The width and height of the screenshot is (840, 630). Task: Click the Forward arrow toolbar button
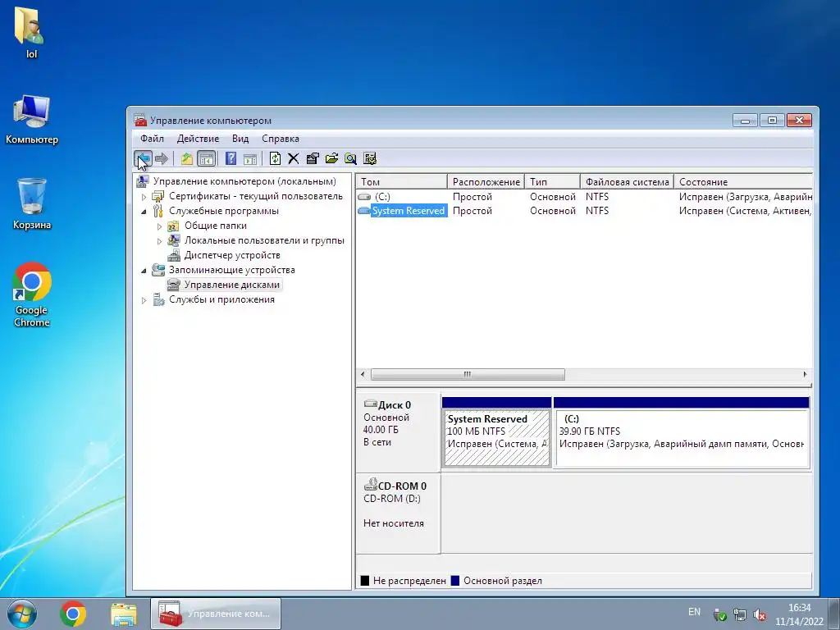point(162,158)
